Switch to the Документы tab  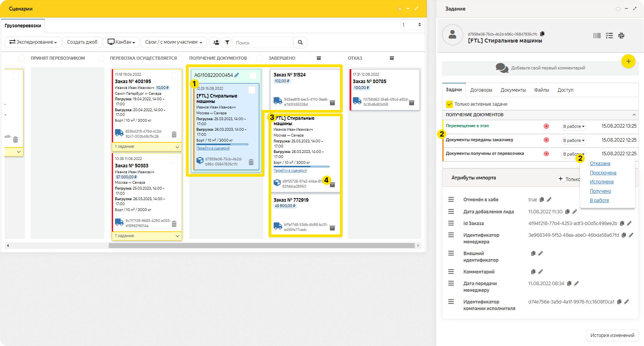(513, 90)
